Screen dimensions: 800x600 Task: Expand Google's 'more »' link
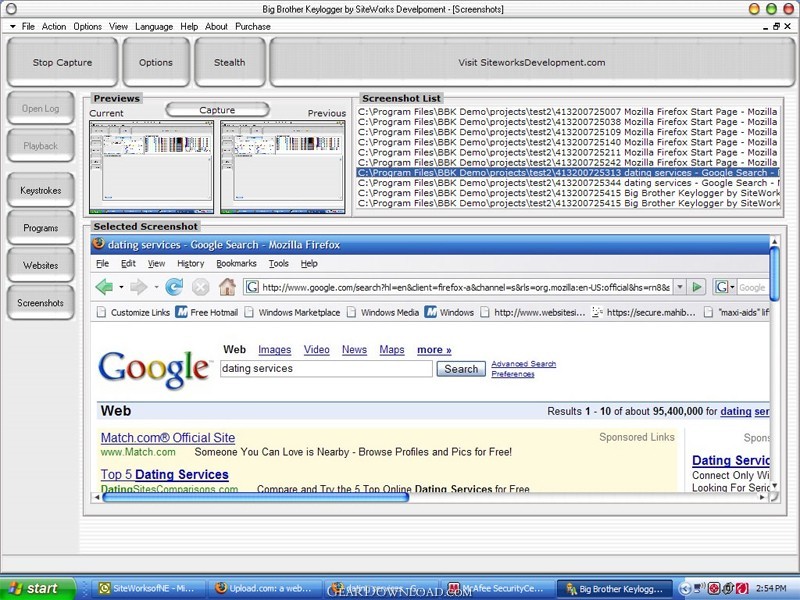pyautogui.click(x=434, y=350)
